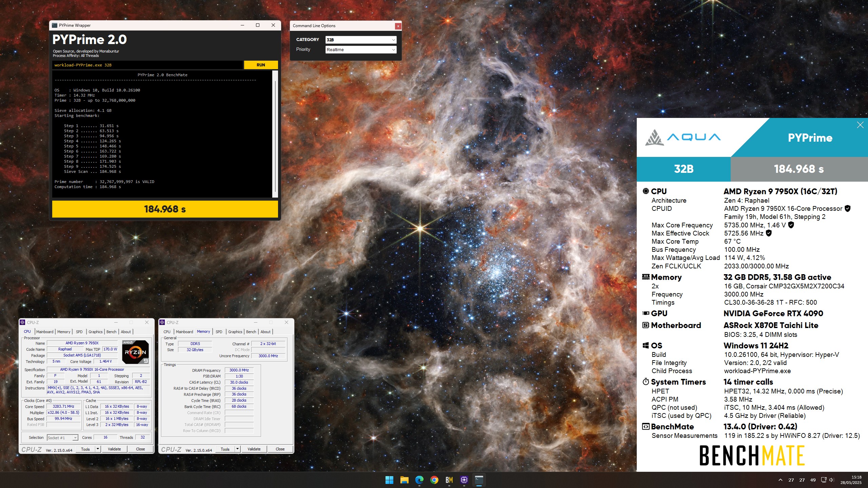The image size is (868, 488).
Task: Open BenchMate app from the taskbar
Action: (x=449, y=480)
